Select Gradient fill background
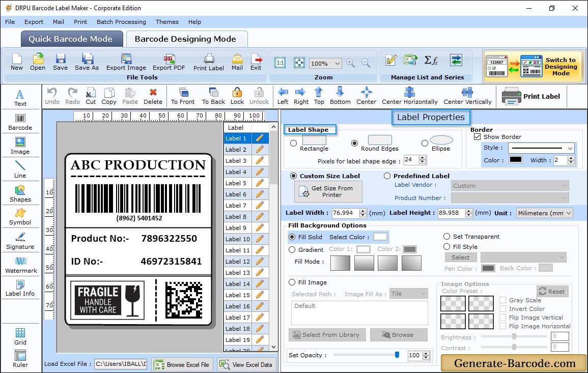 [x=292, y=250]
